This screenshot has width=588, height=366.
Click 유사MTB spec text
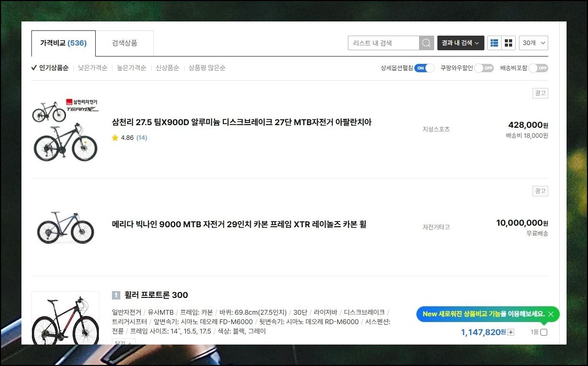click(161, 312)
